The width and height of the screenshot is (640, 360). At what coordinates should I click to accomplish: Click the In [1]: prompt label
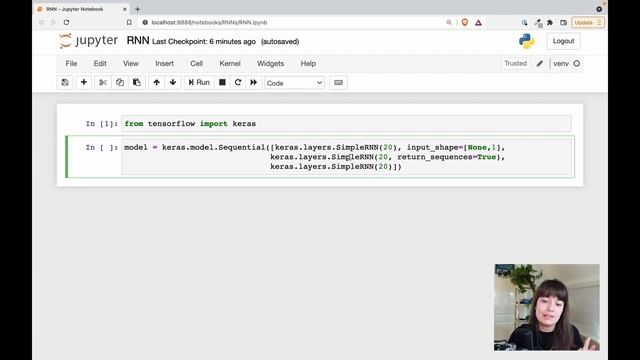coord(102,124)
